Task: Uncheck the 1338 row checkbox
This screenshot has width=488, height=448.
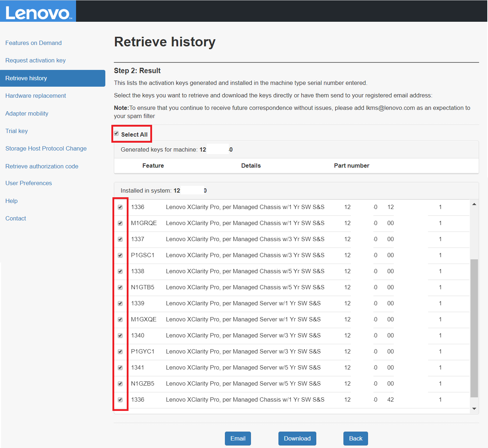Action: pos(120,271)
